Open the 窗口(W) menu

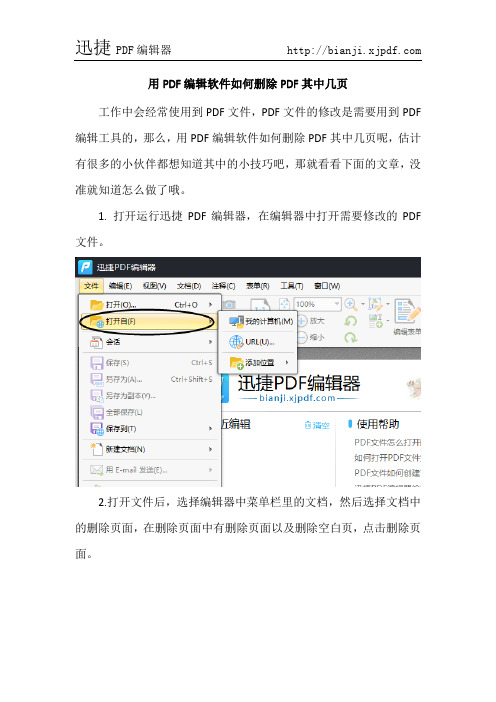(327, 286)
